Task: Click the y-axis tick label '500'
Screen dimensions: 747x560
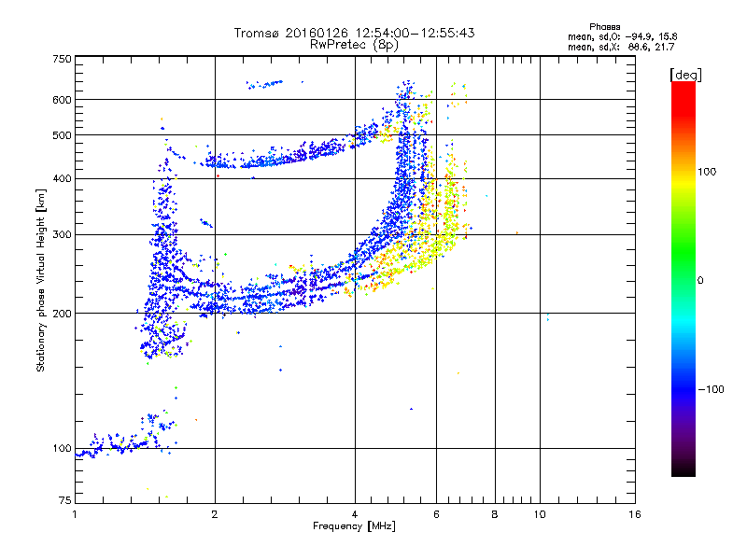Action: [x=63, y=135]
